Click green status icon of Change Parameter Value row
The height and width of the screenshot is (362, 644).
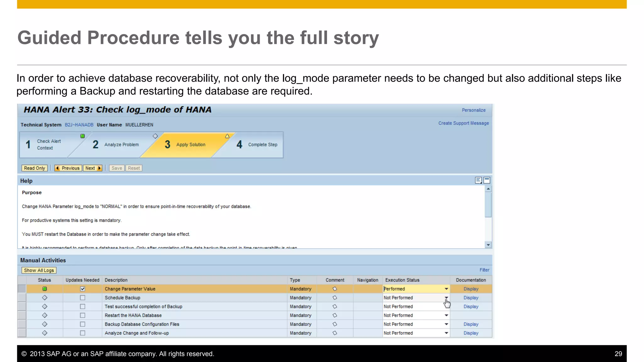tap(45, 289)
